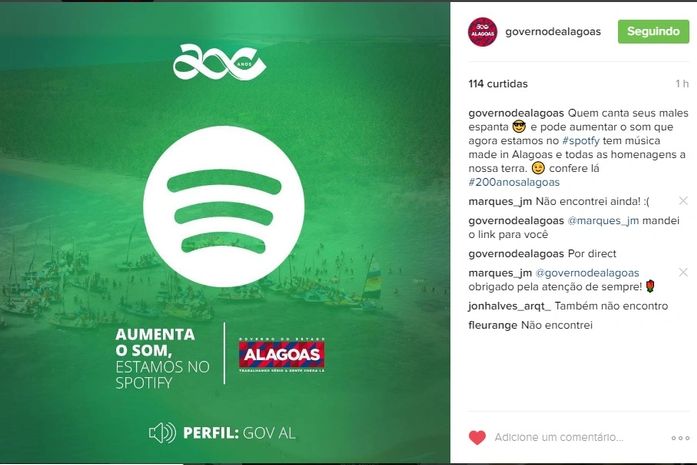Click the speaker sound icon beside PERFIL
The image size is (697, 465).
pos(162,433)
